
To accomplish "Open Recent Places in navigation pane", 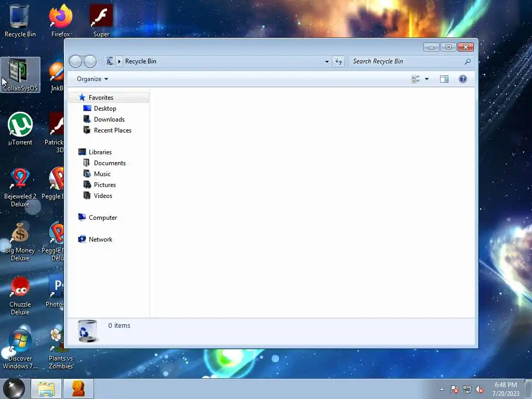I will pyautogui.click(x=113, y=130).
